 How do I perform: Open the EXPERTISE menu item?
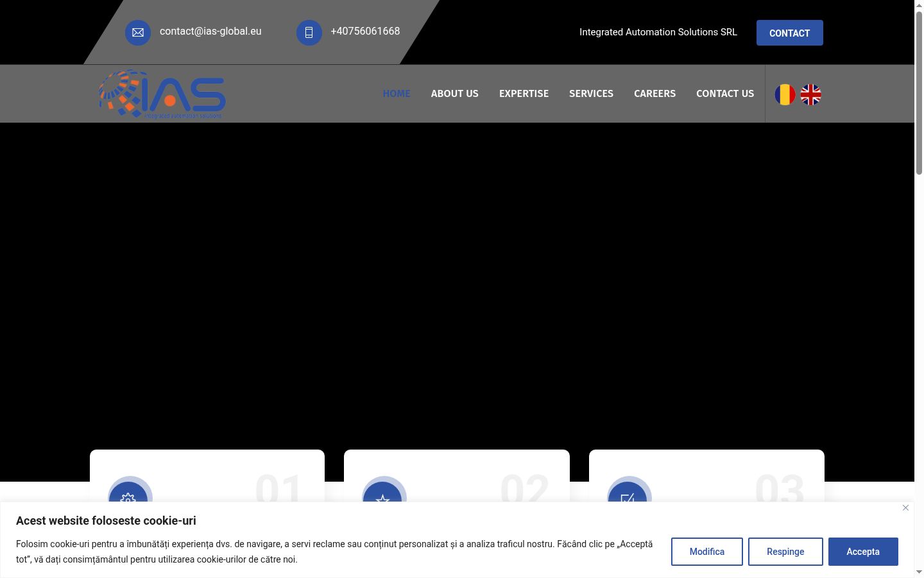[x=524, y=94]
